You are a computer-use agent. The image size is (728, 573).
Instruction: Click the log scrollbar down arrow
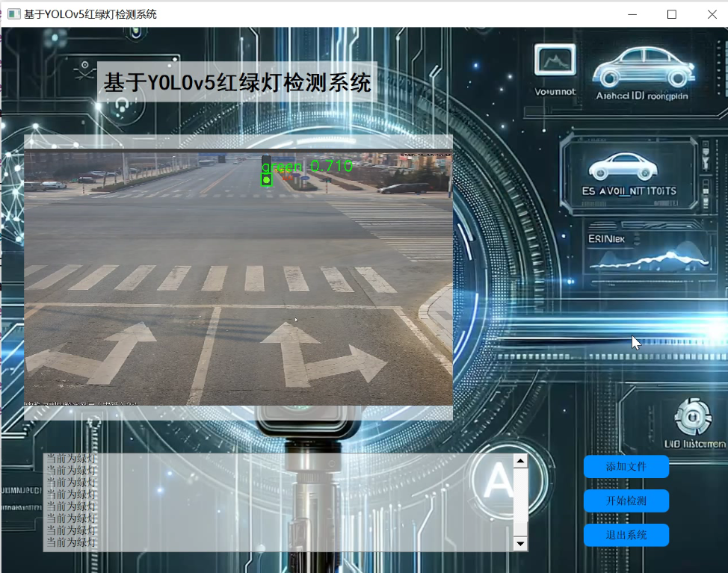(520, 543)
